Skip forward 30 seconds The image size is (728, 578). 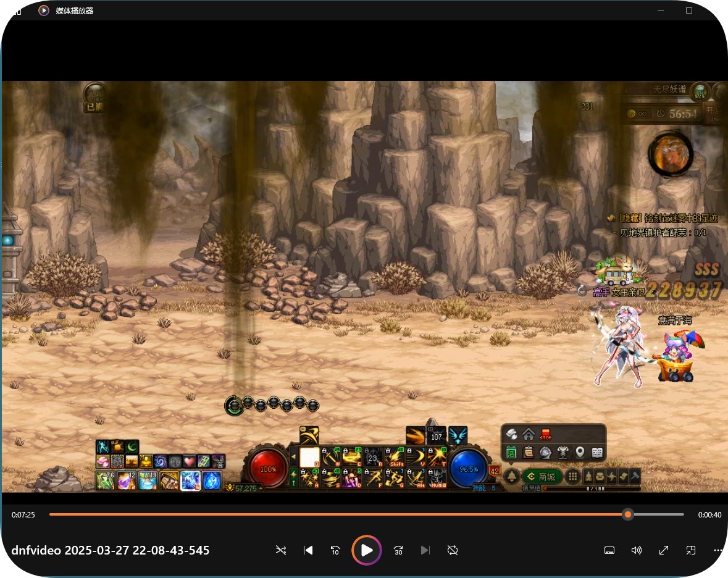coord(398,550)
